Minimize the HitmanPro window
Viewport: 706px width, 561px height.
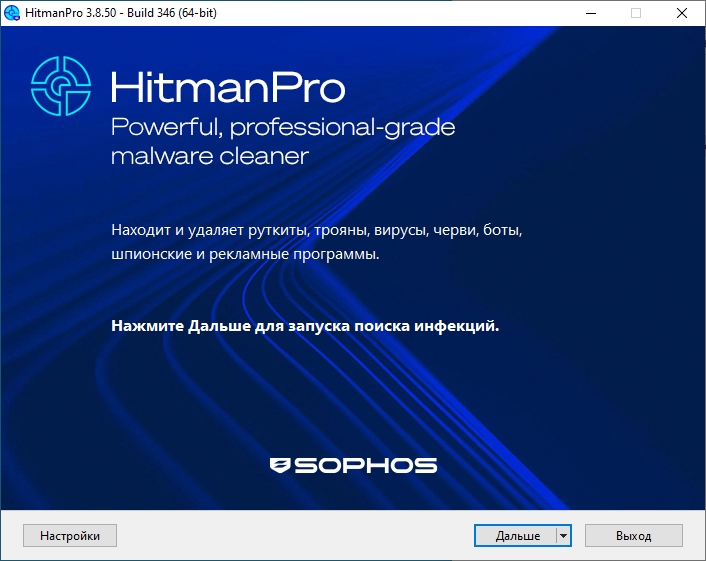click(x=591, y=13)
